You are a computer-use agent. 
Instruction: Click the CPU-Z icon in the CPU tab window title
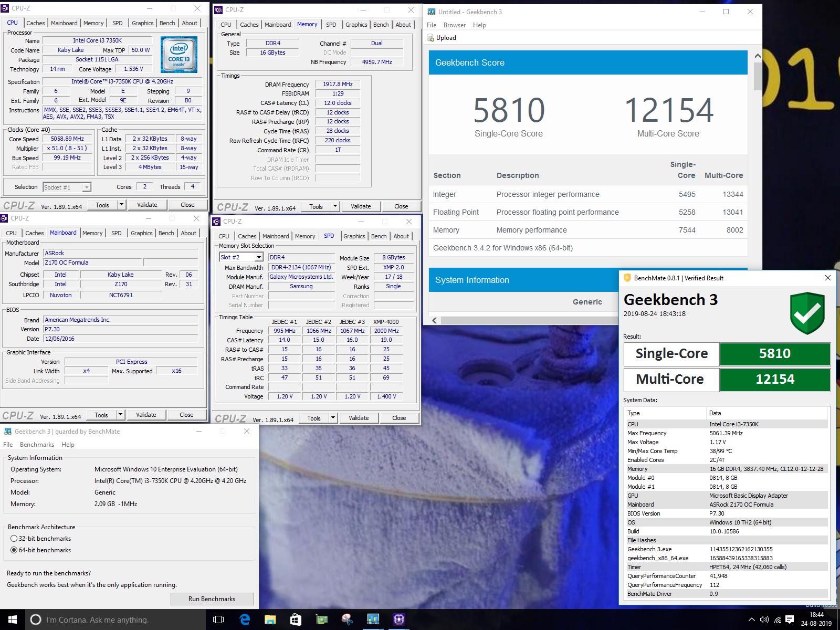coord(5,8)
